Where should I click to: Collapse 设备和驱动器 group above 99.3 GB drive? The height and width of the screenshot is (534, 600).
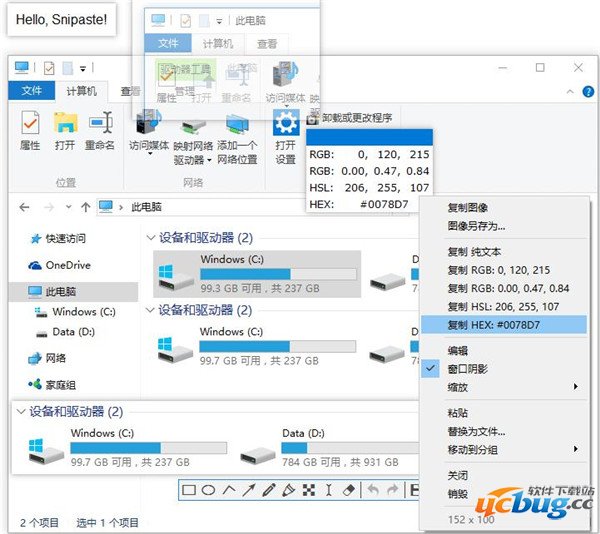(x=150, y=238)
